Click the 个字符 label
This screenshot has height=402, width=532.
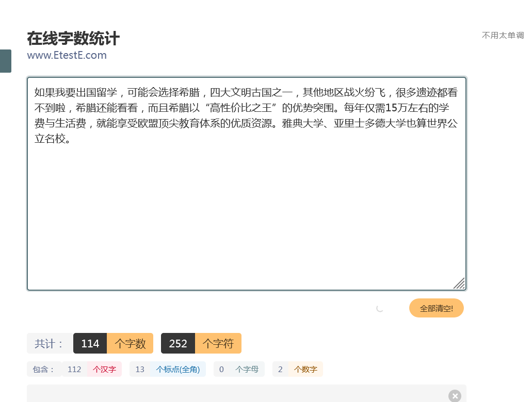(x=218, y=343)
